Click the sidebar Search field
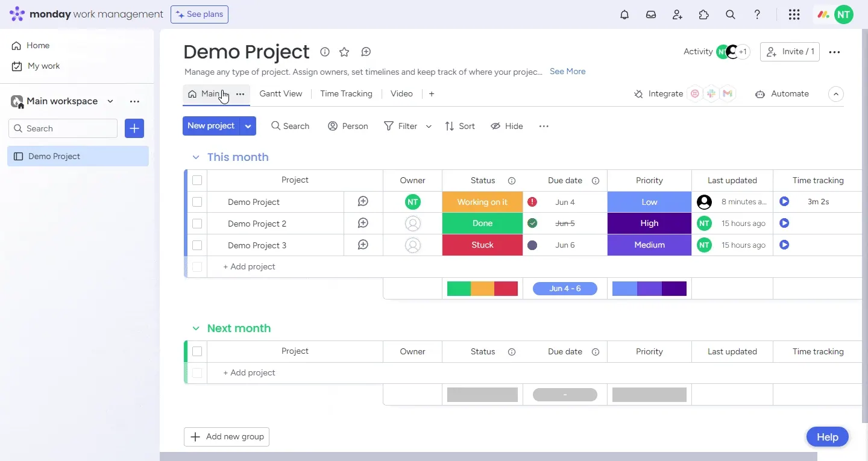Viewport: 868px width, 461px height. tap(63, 128)
